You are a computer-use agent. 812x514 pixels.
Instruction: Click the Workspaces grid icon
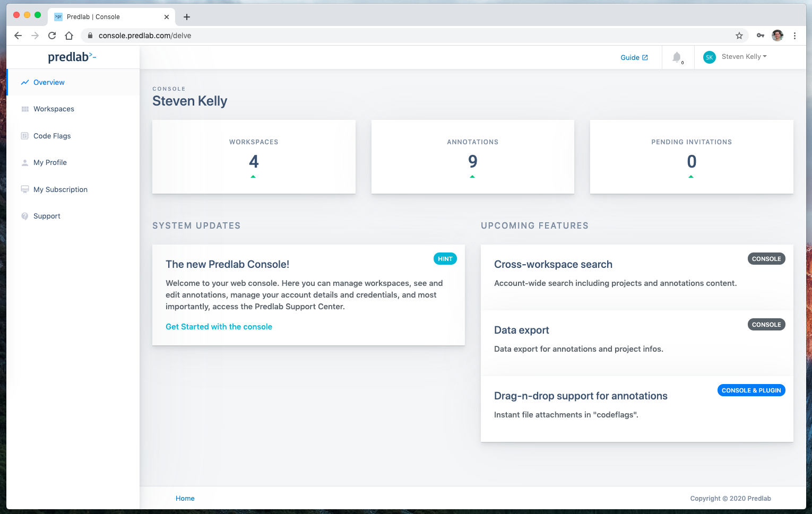click(24, 109)
